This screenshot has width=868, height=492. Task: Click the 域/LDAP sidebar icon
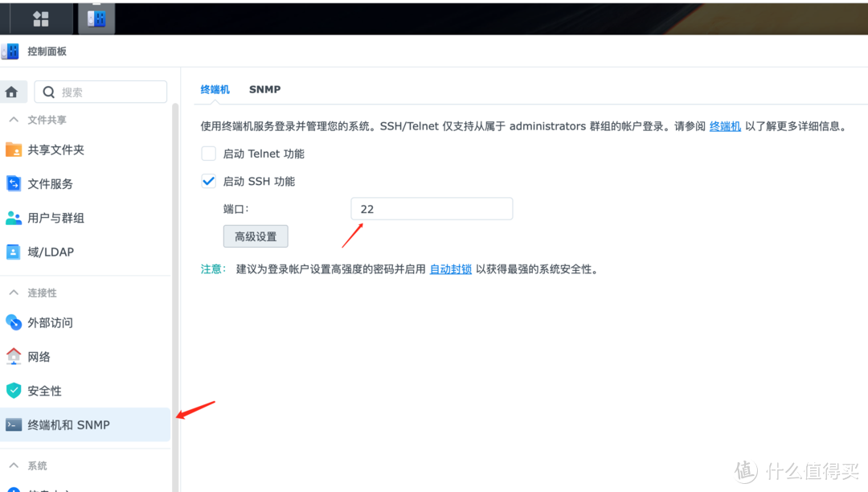(x=14, y=252)
